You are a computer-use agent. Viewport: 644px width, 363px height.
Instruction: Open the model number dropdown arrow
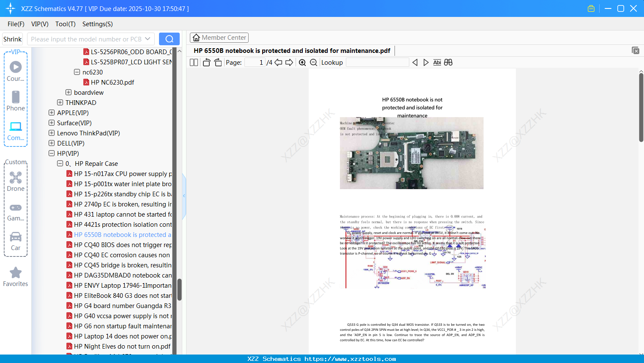(148, 39)
